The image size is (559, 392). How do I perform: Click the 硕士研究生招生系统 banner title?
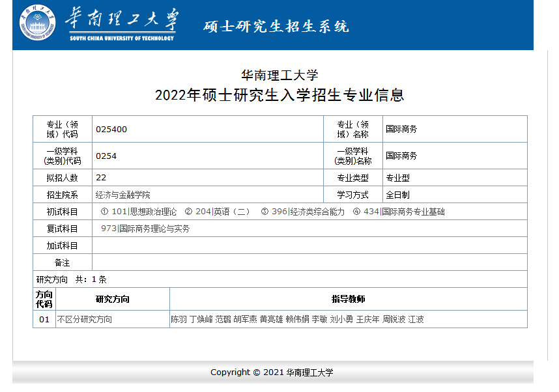pyautogui.click(x=276, y=26)
